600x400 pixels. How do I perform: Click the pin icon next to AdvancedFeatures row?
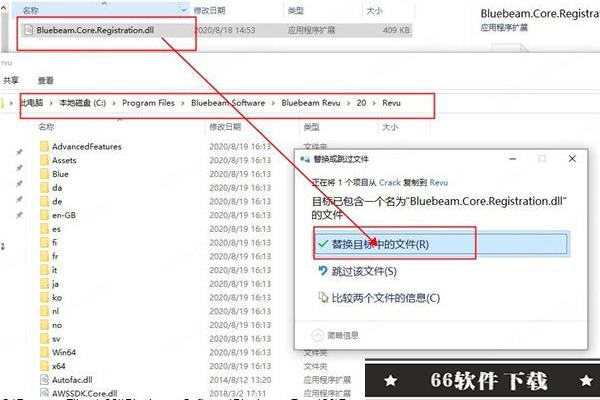click(19, 152)
